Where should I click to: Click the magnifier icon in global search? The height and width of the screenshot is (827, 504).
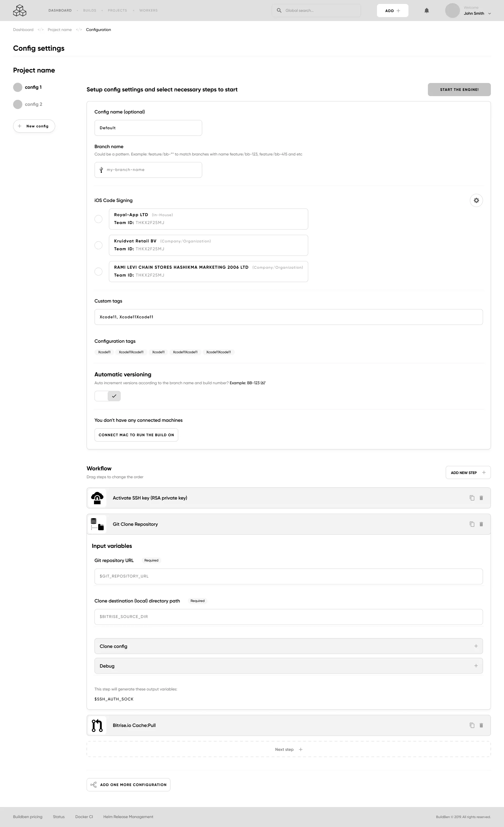coord(279,11)
